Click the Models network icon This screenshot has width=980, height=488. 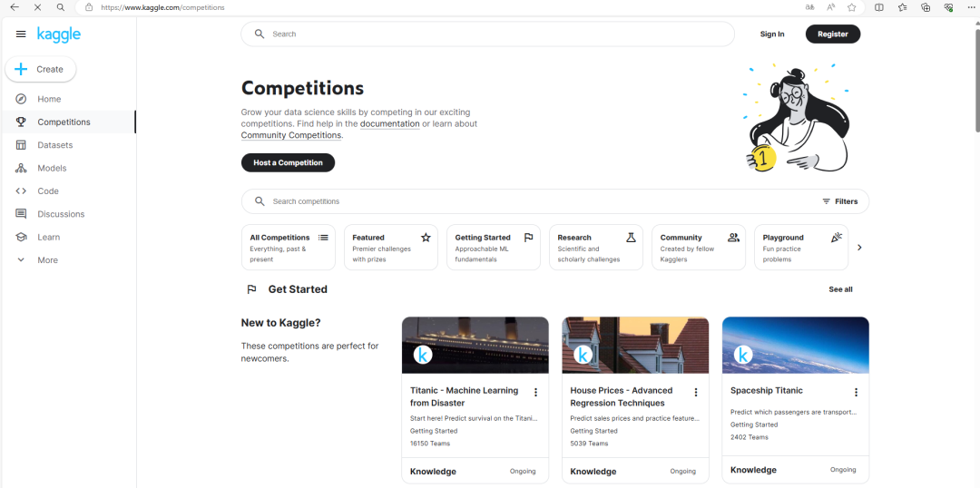pos(21,168)
